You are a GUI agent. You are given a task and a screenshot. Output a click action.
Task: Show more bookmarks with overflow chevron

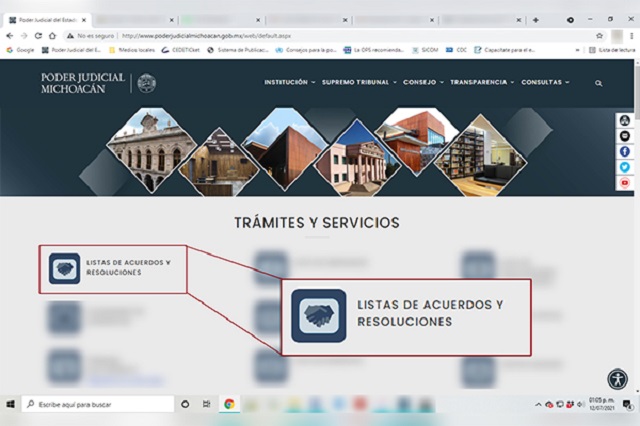577,50
